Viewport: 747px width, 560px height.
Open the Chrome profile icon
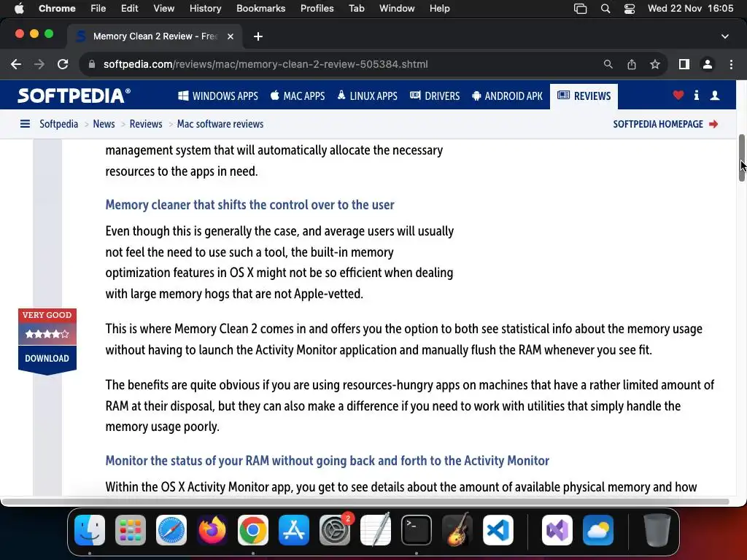pos(708,64)
